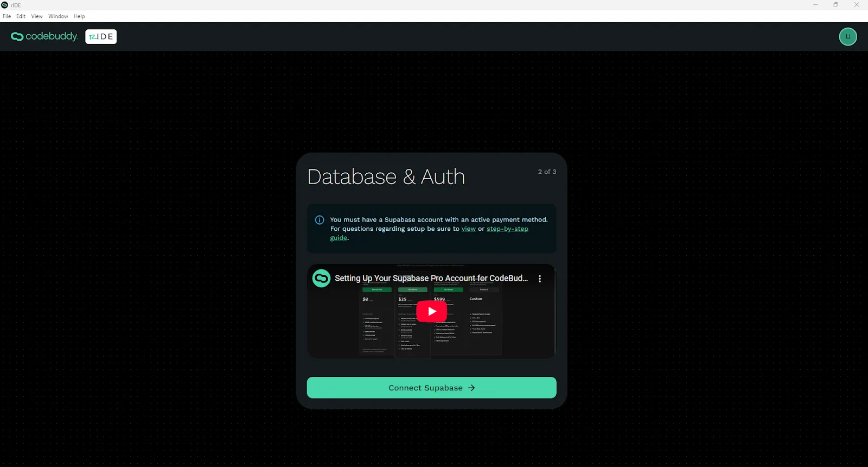The image size is (868, 467).
Task: Open the Help menu
Action: coord(79,16)
